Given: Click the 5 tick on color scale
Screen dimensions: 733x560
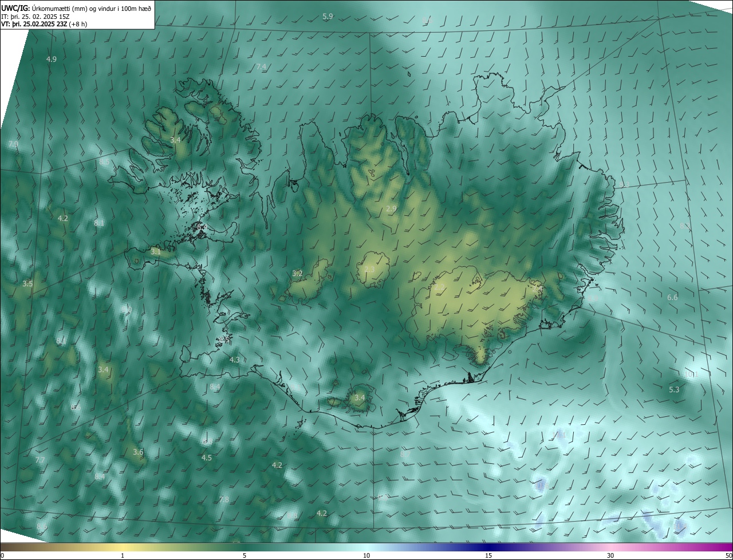Looking at the screenshot, I should (x=245, y=555).
